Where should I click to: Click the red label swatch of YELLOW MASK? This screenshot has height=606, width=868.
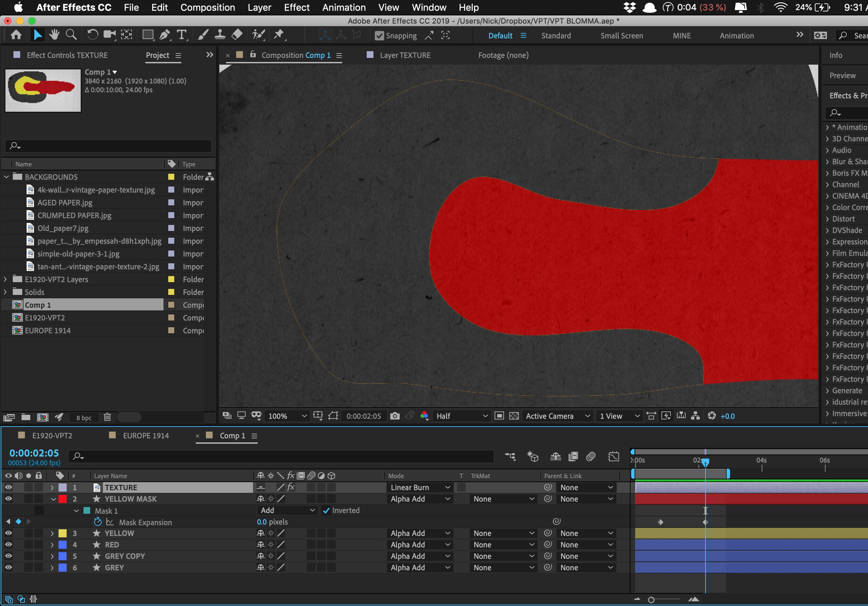click(63, 499)
